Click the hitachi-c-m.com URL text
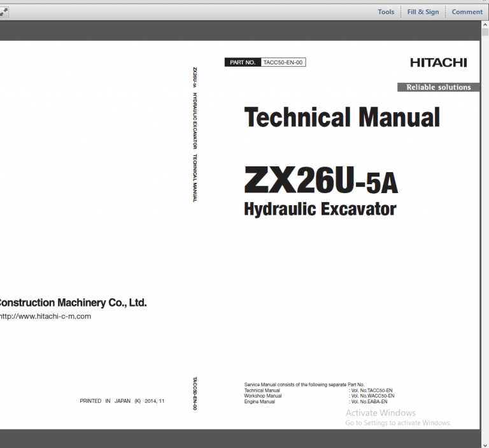 coord(46,316)
